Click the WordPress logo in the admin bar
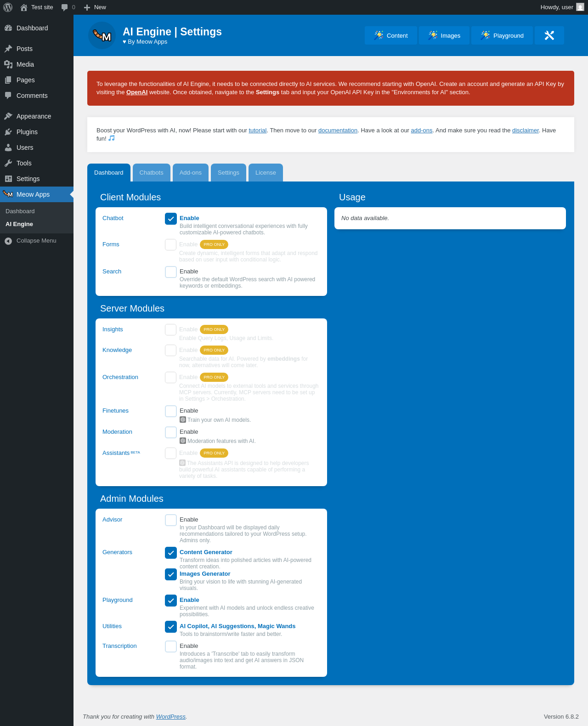This screenshot has width=588, height=726. (8, 7)
